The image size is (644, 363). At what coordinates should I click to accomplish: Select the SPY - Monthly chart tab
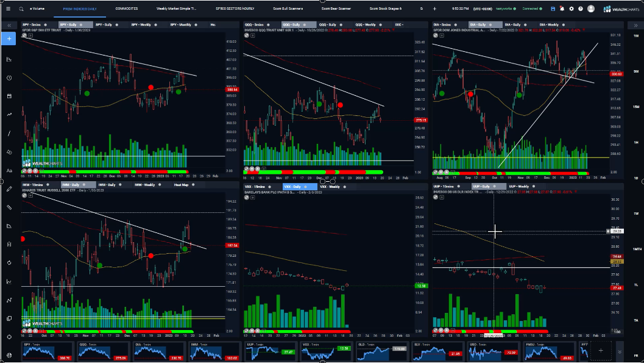181,24
